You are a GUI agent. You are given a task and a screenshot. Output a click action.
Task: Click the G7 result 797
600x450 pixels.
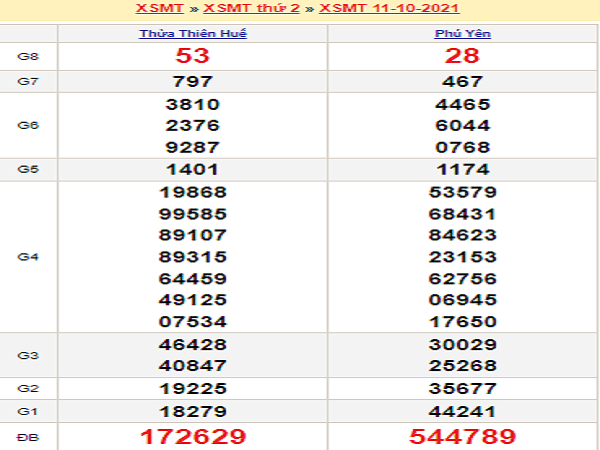click(192, 82)
